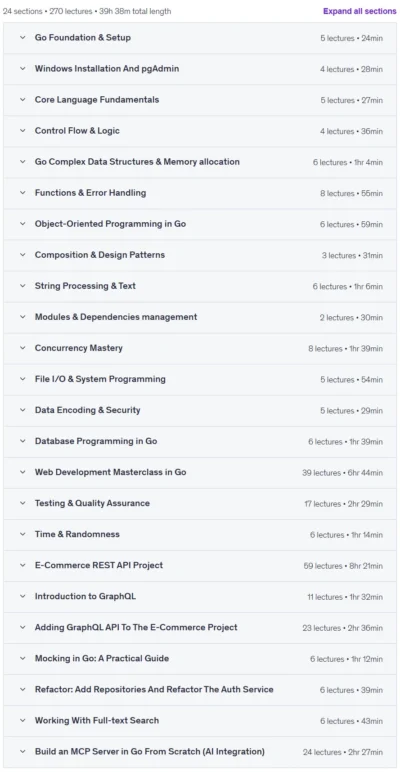
Task: Expand the Go Foundation & Setup chevron
Action: (x=22, y=37)
